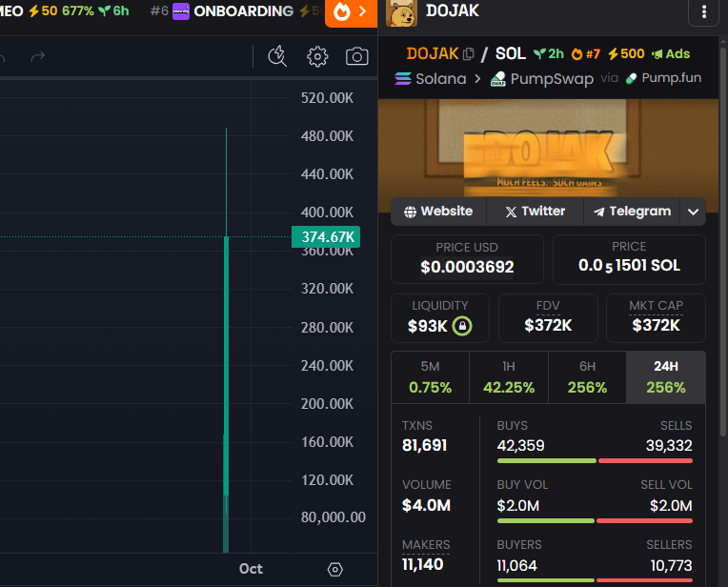The width and height of the screenshot is (728, 587).
Task: Click the Pump.fun pill icon
Action: [631, 78]
